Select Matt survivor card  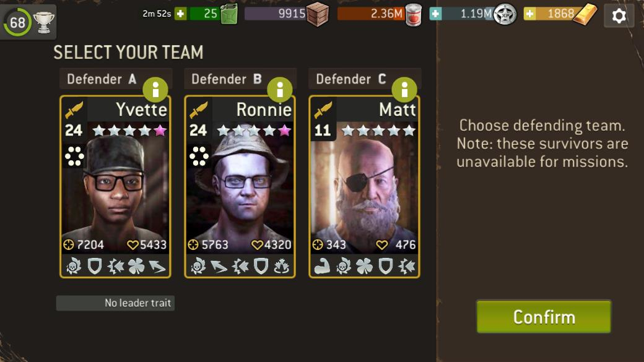[x=364, y=187]
